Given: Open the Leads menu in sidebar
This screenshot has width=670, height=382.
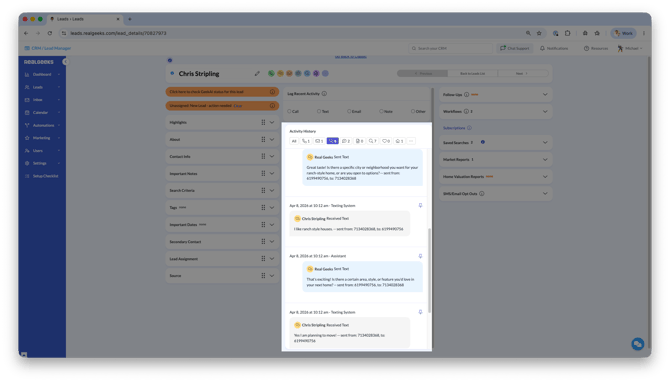Looking at the screenshot, I should pos(42,87).
